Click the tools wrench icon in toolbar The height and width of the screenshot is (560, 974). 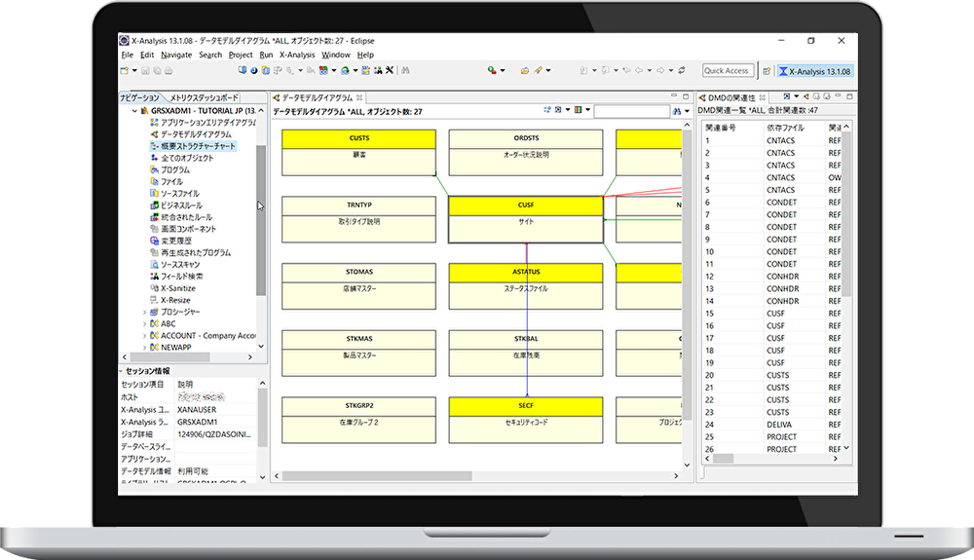tap(390, 70)
